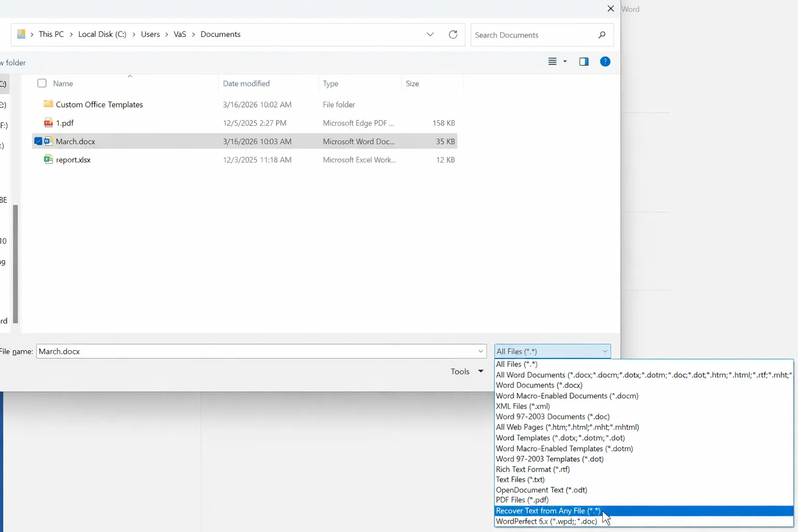
Task: Select XML Files (*.xml) filter
Action: pyautogui.click(x=644, y=406)
